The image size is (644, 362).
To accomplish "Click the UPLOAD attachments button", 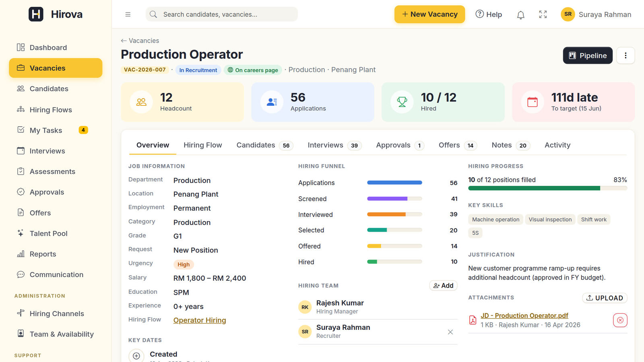I will pyautogui.click(x=605, y=298).
